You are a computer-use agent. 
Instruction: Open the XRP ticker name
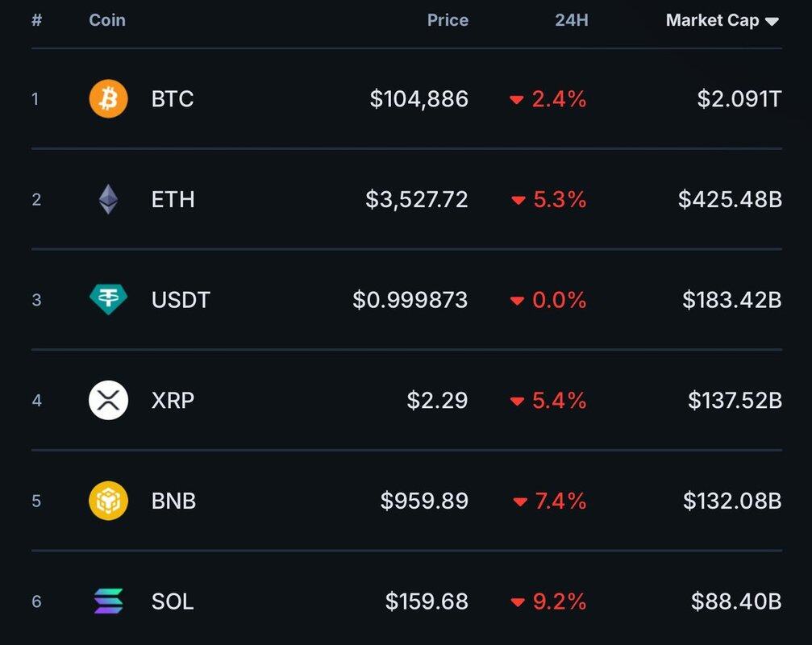[x=173, y=400]
